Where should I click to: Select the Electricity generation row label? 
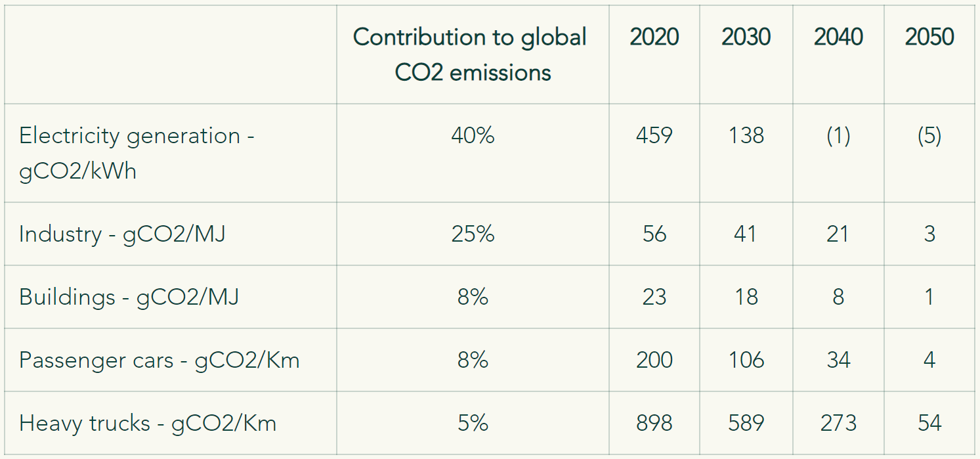[137, 153]
